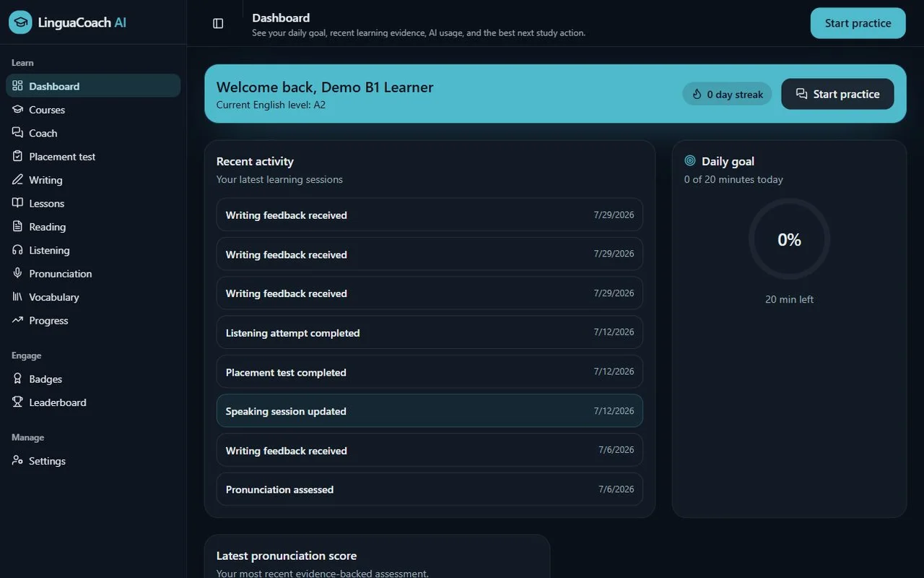
Task: Click the Settings user-cog icon
Action: click(x=17, y=461)
